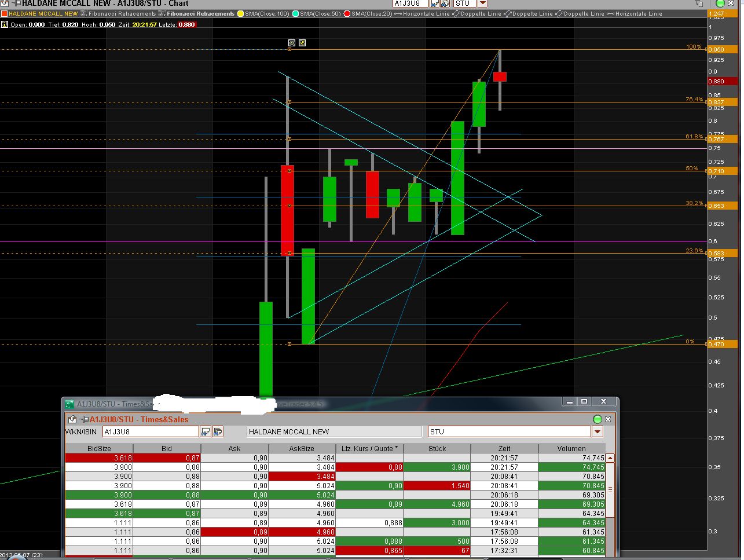Click the SMA(Close;20) red indicator legend

(368, 13)
